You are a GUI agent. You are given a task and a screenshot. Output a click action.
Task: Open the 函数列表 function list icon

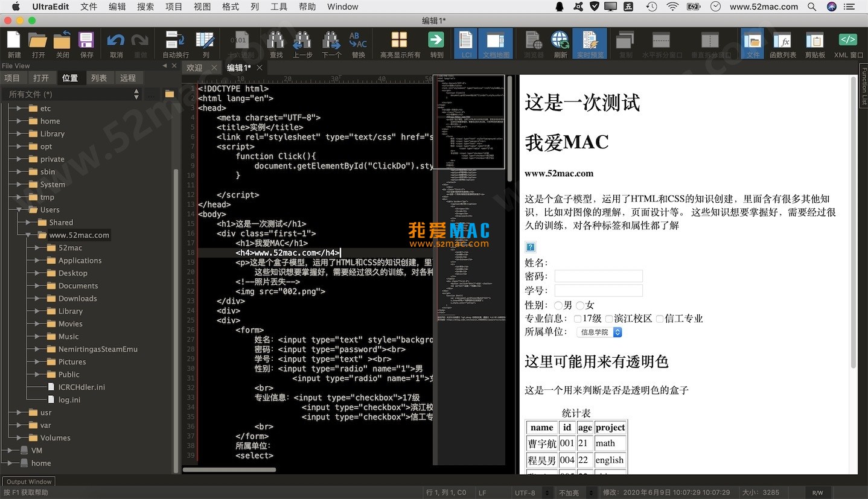(783, 40)
